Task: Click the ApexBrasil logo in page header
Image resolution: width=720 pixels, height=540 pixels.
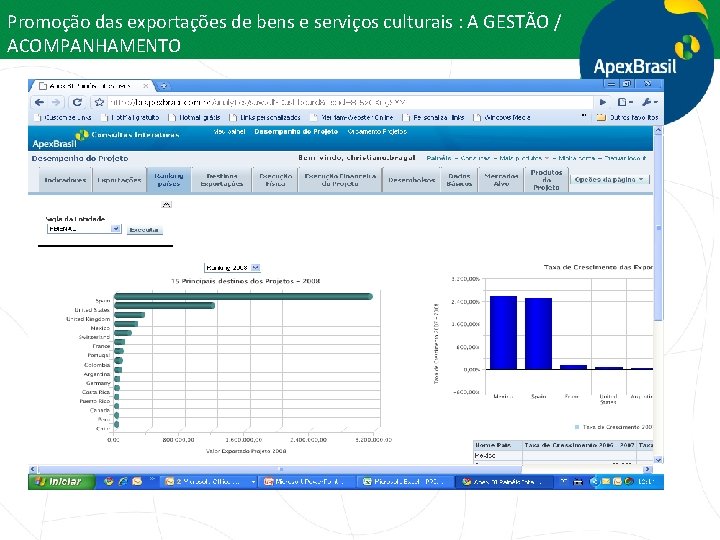Action: (59, 140)
